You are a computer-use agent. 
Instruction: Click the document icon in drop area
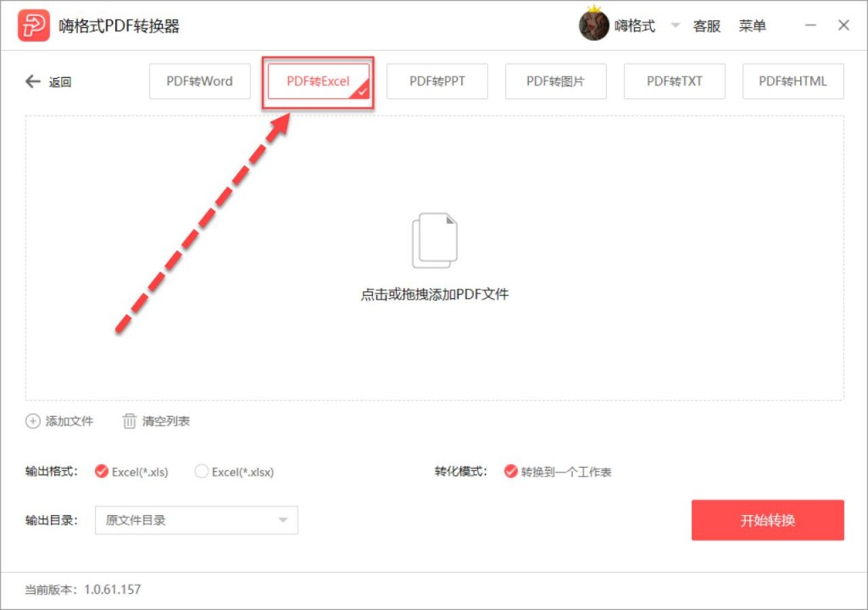435,241
